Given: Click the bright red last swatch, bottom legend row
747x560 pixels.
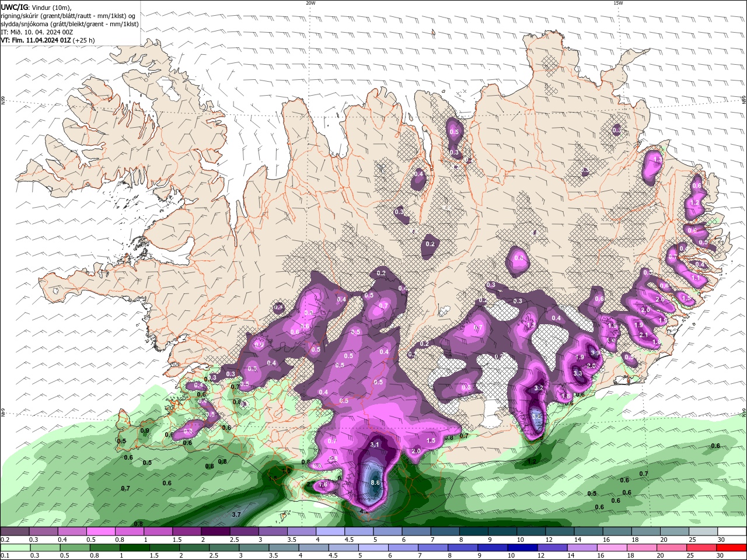Looking at the screenshot, I should (731, 548).
